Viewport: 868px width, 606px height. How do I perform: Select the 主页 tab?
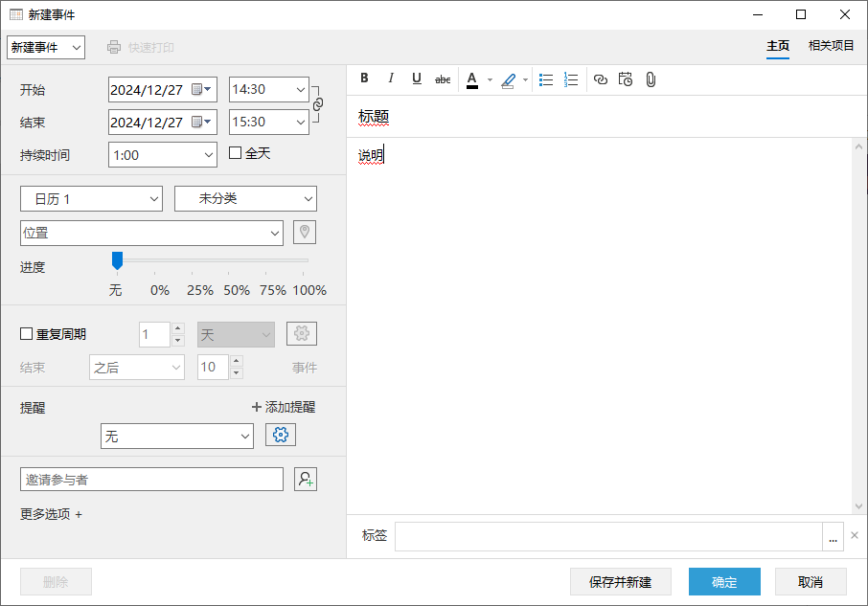[778, 46]
